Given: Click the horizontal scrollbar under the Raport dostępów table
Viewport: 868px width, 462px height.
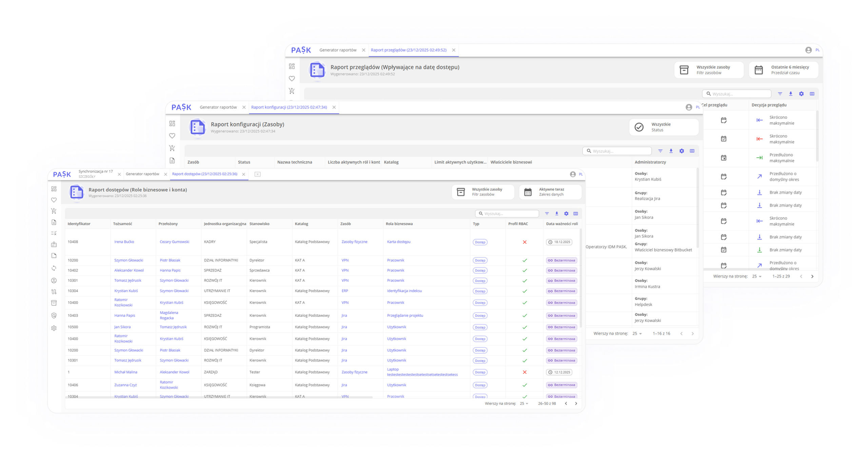Looking at the screenshot, I should 219,397.
